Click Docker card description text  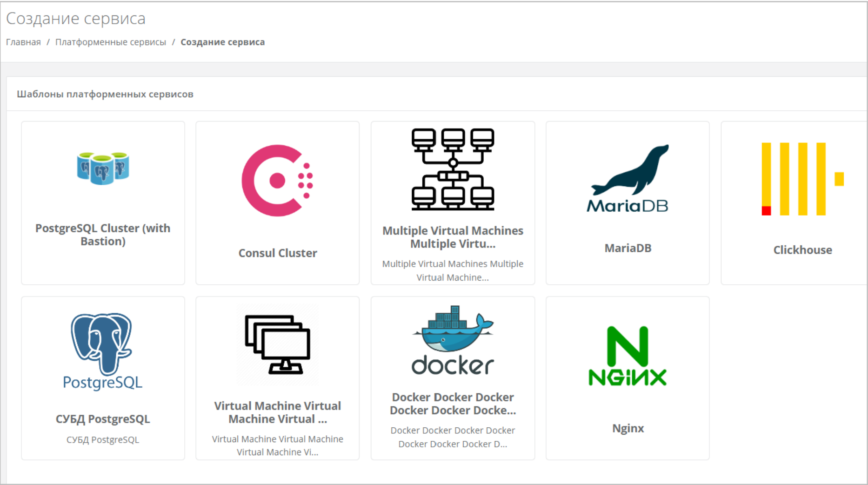(453, 437)
